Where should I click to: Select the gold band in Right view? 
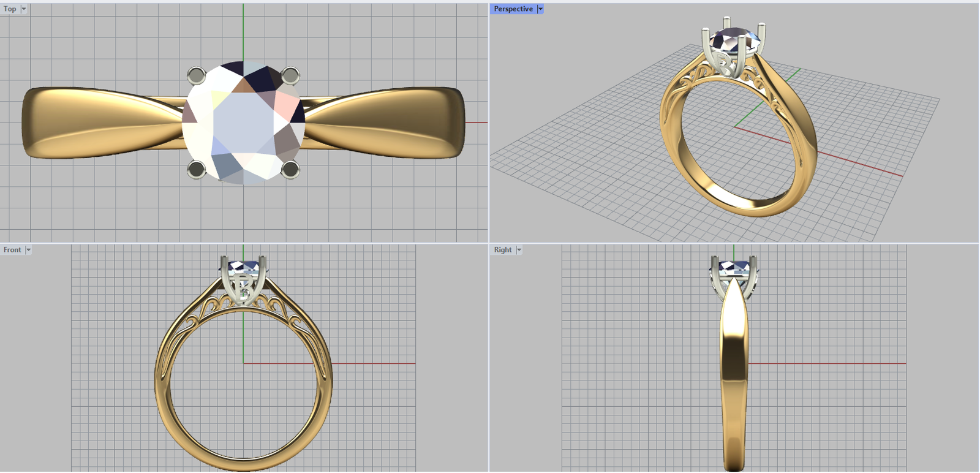click(x=734, y=368)
